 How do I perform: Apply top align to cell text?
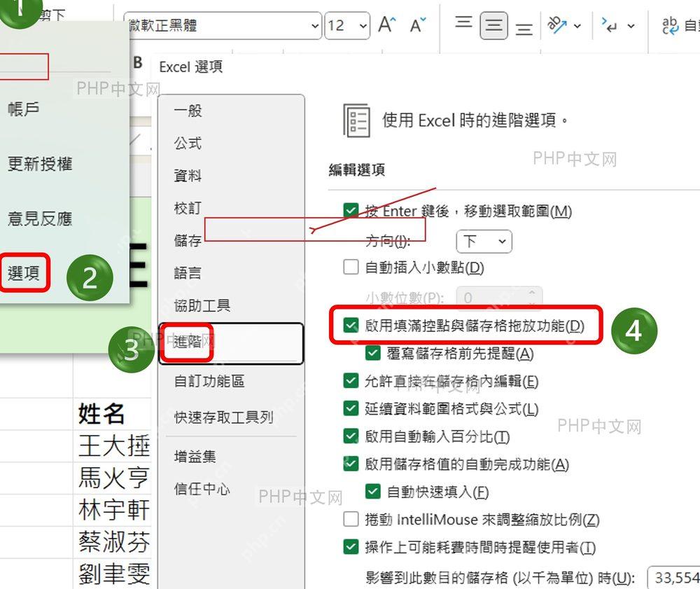tap(463, 22)
